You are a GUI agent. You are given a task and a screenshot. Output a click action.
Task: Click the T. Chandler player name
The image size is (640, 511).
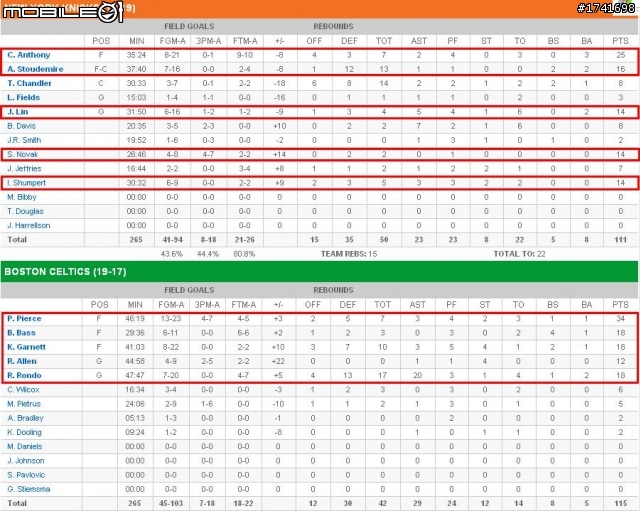coord(29,83)
